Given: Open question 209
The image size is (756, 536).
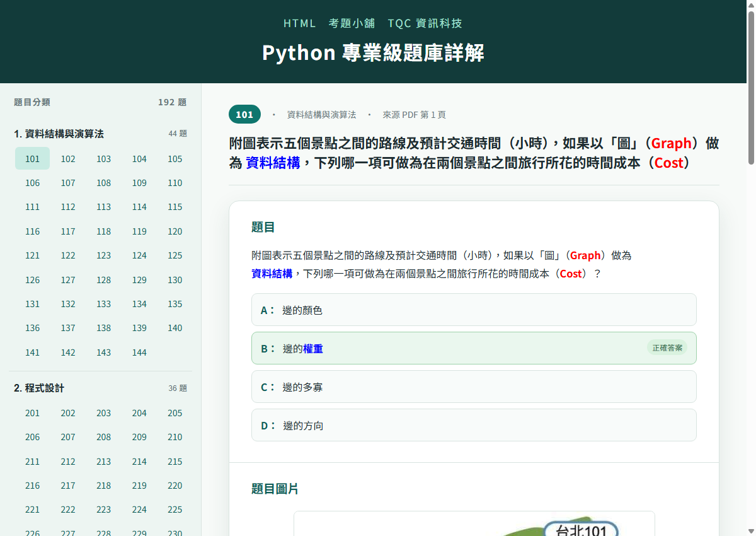Looking at the screenshot, I should pyautogui.click(x=139, y=437).
